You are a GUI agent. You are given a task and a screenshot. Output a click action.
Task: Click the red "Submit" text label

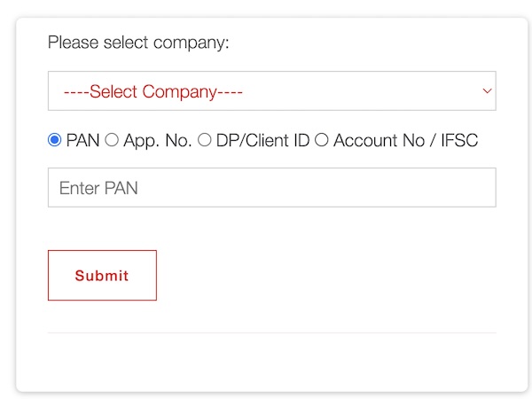102,276
